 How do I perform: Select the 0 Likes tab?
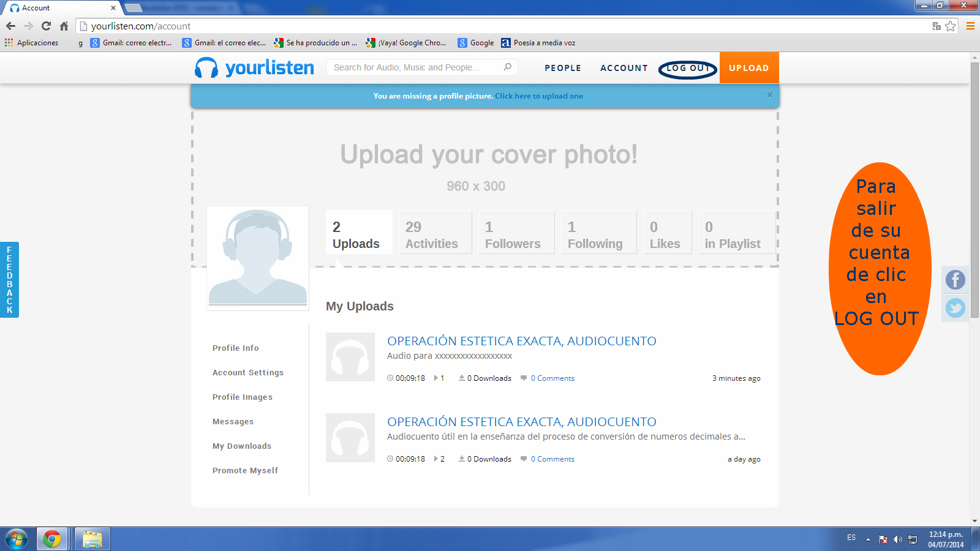[x=665, y=235]
